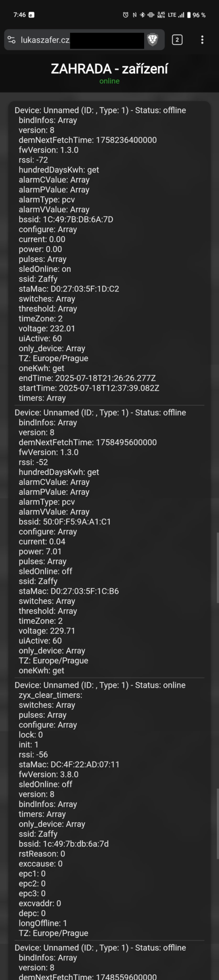Tap bssid 50:0F:F5:9A:A1:C1 line
Viewport: 219px width, 980px height.
click(65, 522)
